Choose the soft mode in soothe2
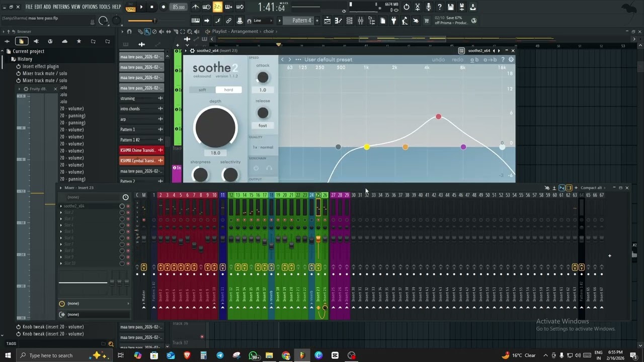This screenshot has height=362, width=644. pyautogui.click(x=202, y=90)
